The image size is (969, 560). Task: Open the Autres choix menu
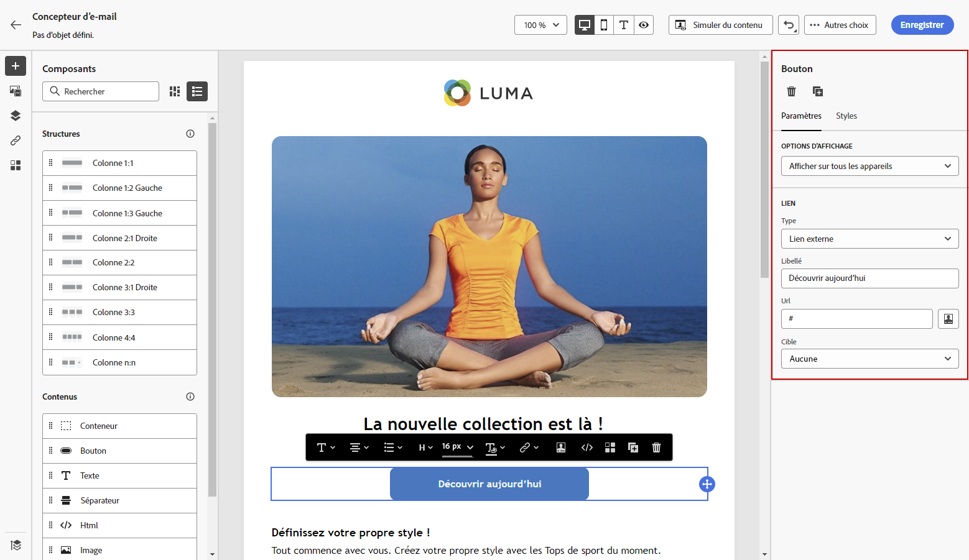click(840, 25)
